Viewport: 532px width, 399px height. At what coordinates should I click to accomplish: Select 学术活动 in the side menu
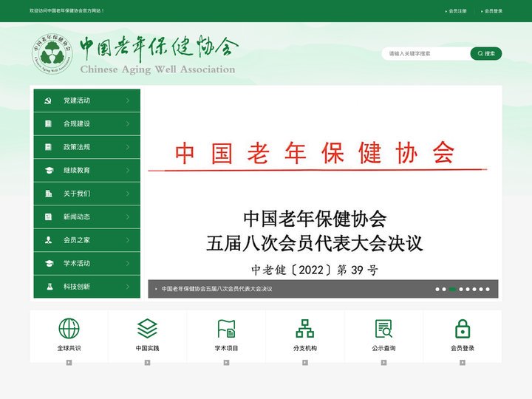[87, 263]
